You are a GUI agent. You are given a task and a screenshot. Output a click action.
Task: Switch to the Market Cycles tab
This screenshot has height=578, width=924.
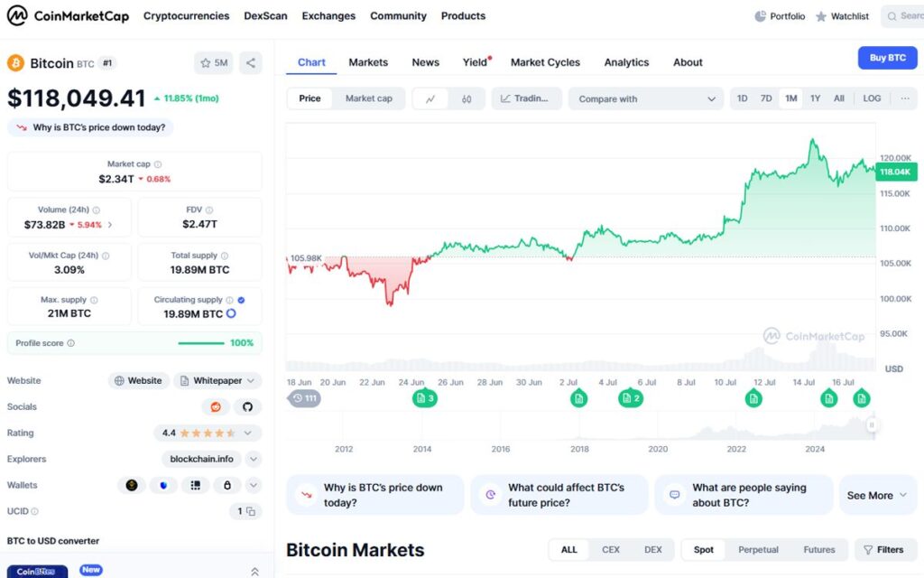click(x=545, y=62)
